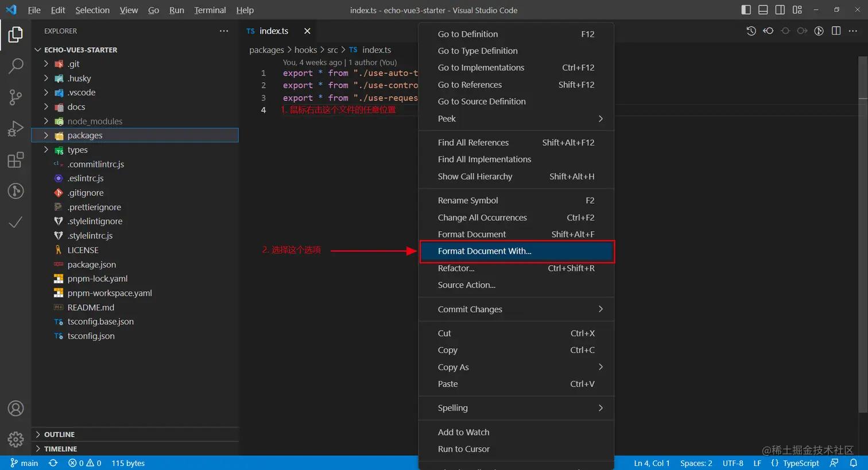This screenshot has width=868, height=470.
Task: Click UTF-8 encoding in status bar
Action: 733,463
